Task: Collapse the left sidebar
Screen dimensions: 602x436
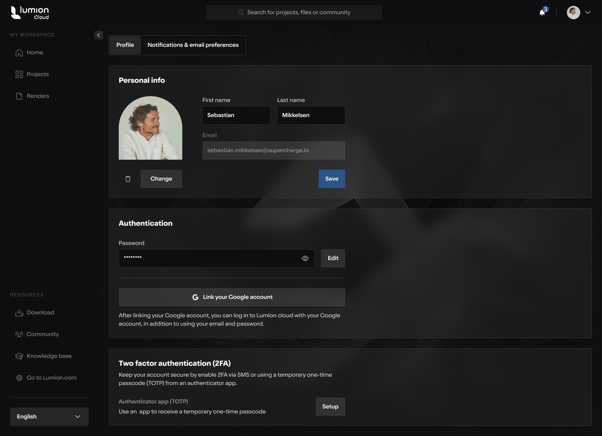Action: click(x=98, y=35)
